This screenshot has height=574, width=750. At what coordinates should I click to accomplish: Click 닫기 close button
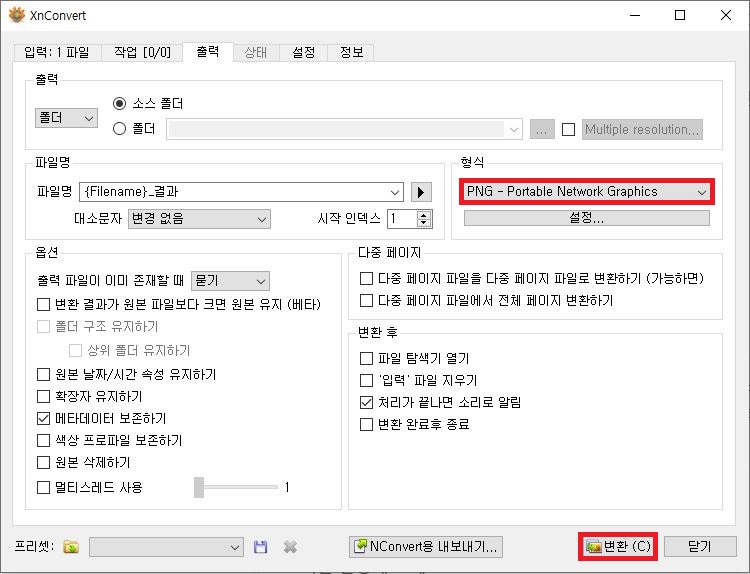click(x=700, y=546)
